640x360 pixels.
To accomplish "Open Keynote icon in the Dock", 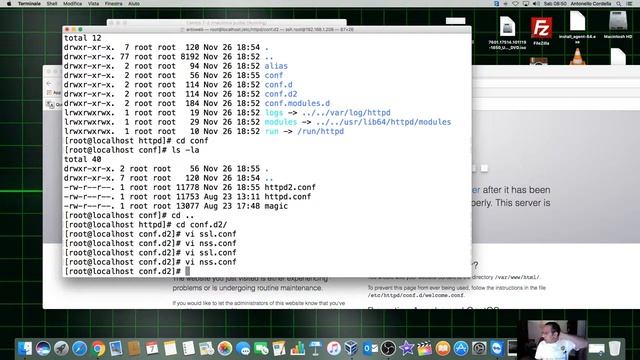I will (316, 348).
